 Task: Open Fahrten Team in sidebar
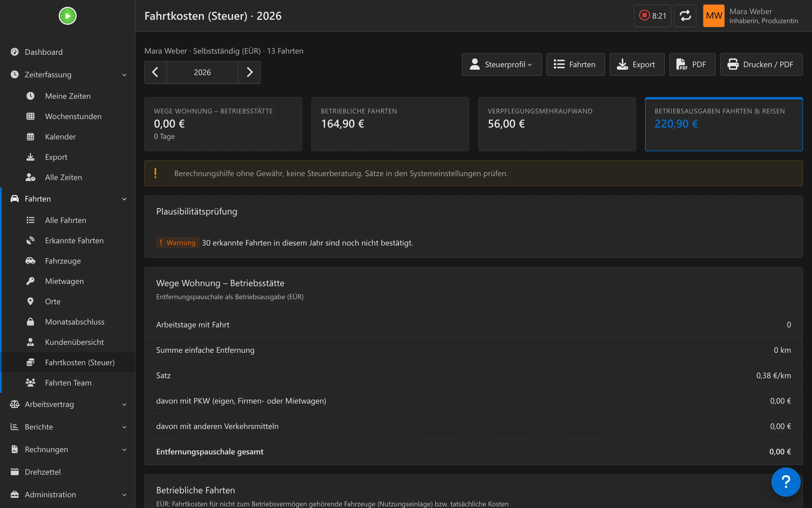pyautogui.click(x=67, y=383)
